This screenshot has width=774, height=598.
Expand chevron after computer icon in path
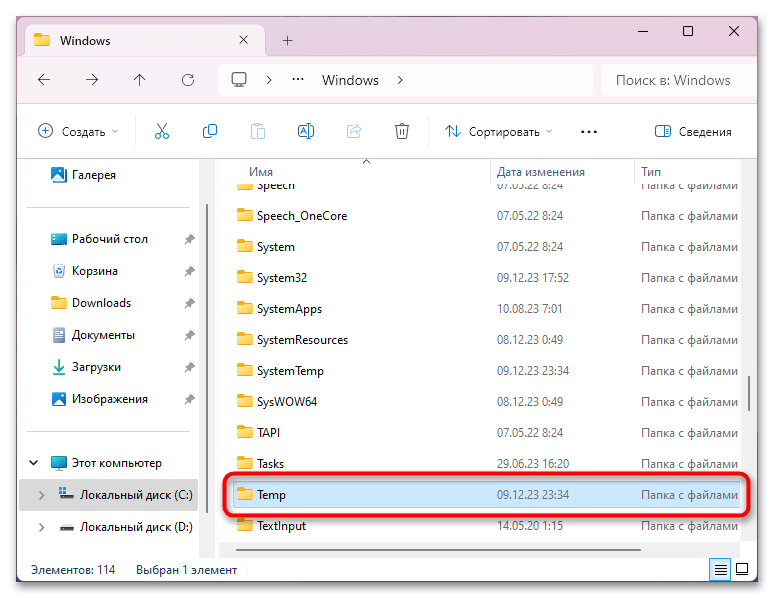pyautogui.click(x=269, y=80)
